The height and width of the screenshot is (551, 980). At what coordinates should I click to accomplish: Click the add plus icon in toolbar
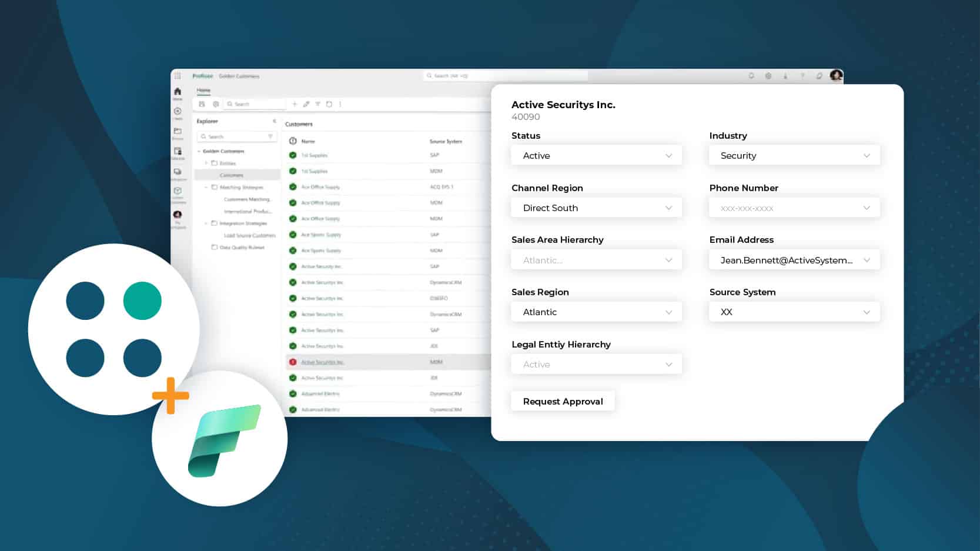[295, 104]
